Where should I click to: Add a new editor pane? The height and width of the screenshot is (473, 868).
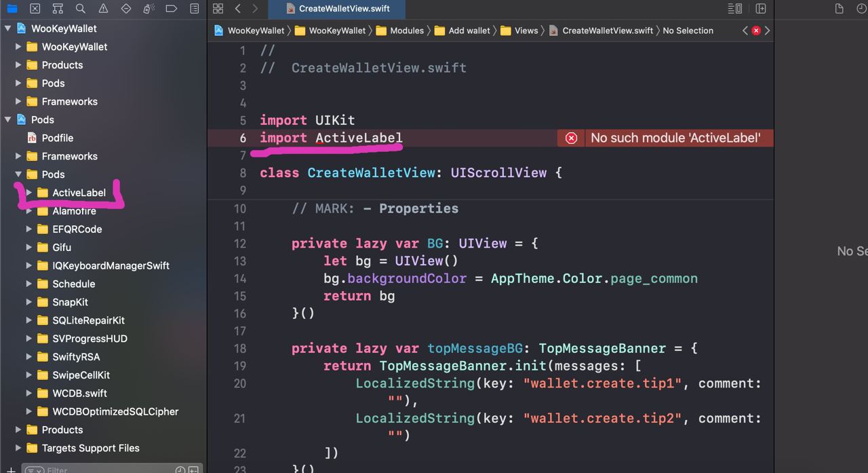click(761, 9)
